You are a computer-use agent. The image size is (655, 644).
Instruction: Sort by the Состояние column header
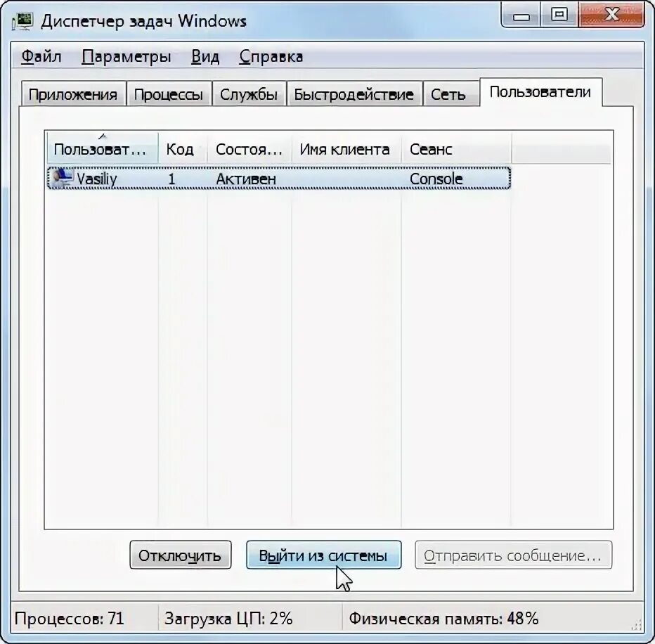tap(249, 148)
